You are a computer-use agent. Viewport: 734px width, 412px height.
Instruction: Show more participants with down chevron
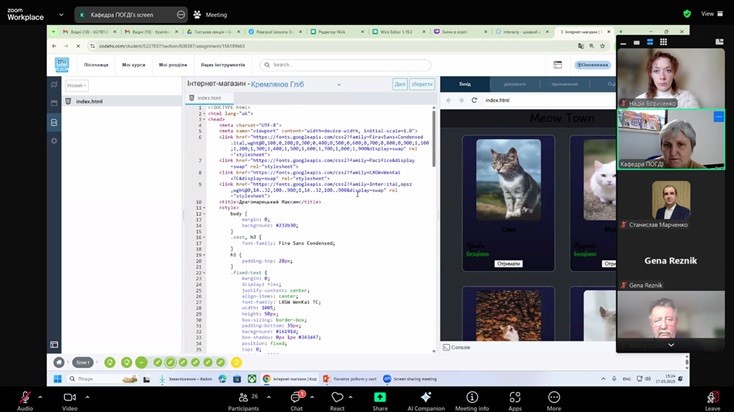[x=671, y=345]
